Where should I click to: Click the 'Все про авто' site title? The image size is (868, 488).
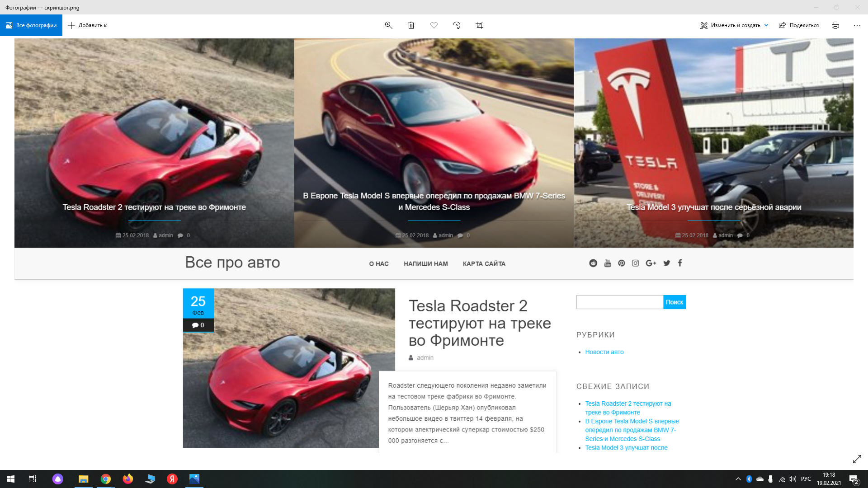pyautogui.click(x=232, y=263)
